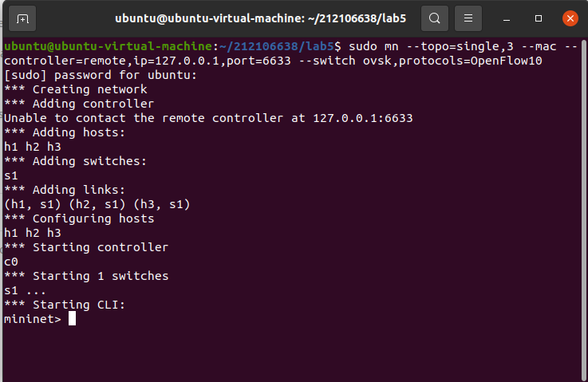Click the blue ~/212106638/lab5 path
Image resolution: width=588 pixels, height=382 pixels.
[x=276, y=46]
